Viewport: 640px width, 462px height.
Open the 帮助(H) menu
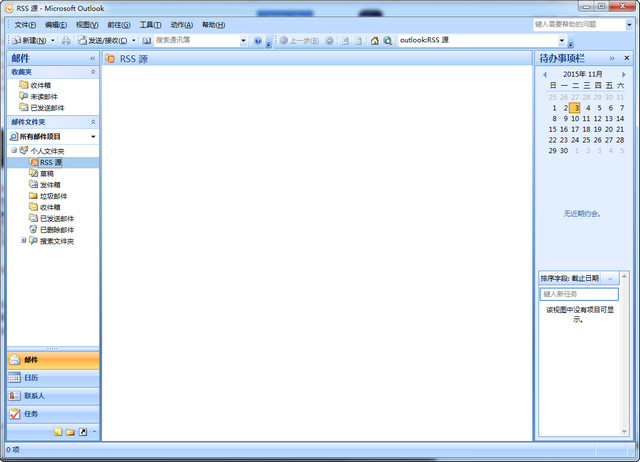pyautogui.click(x=213, y=25)
